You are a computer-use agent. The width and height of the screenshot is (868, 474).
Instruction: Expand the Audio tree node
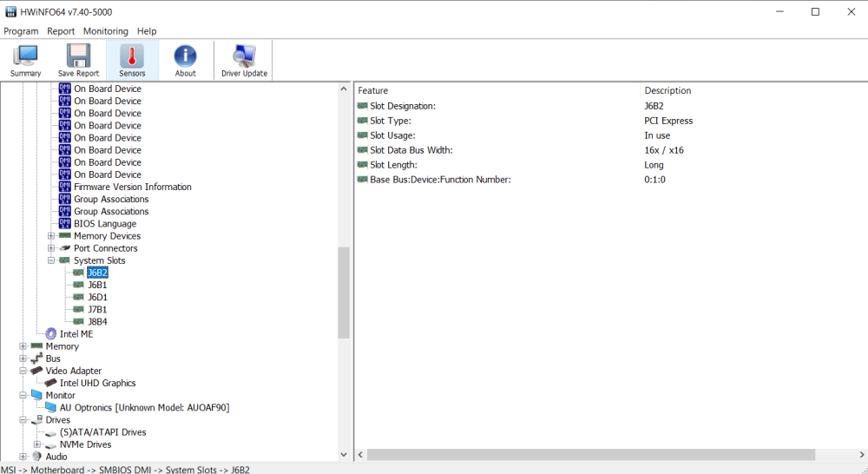(x=23, y=457)
